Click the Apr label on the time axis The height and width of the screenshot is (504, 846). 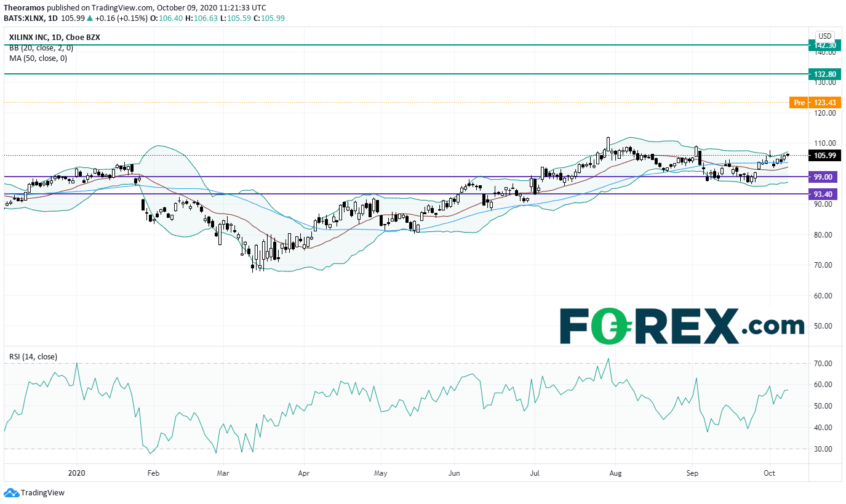(x=303, y=474)
